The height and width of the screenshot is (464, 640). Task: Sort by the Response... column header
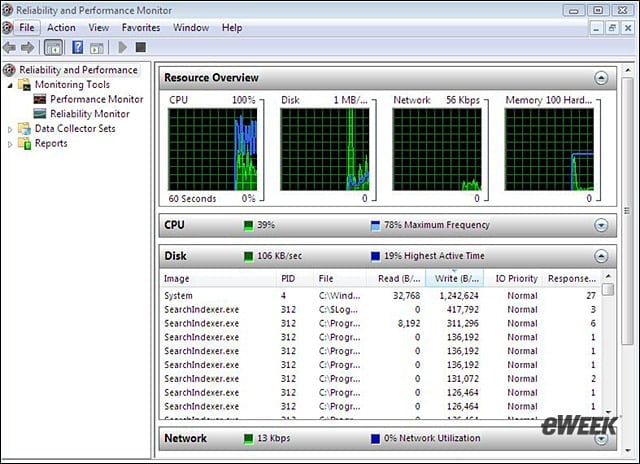pyautogui.click(x=573, y=279)
